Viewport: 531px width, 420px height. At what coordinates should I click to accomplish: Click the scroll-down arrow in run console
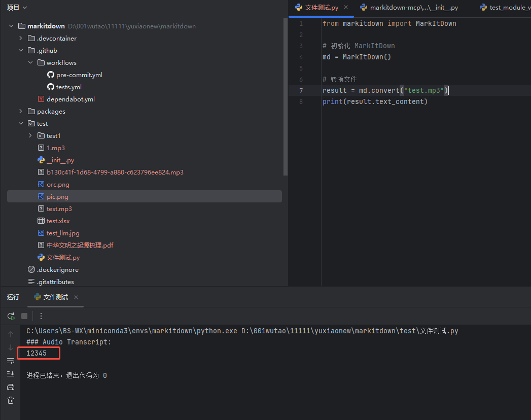pos(11,347)
